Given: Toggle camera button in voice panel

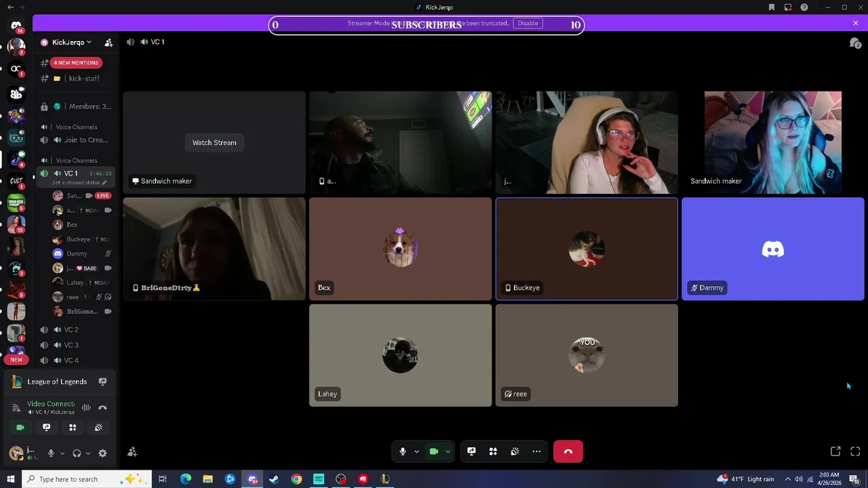Looking at the screenshot, I should [x=20, y=428].
